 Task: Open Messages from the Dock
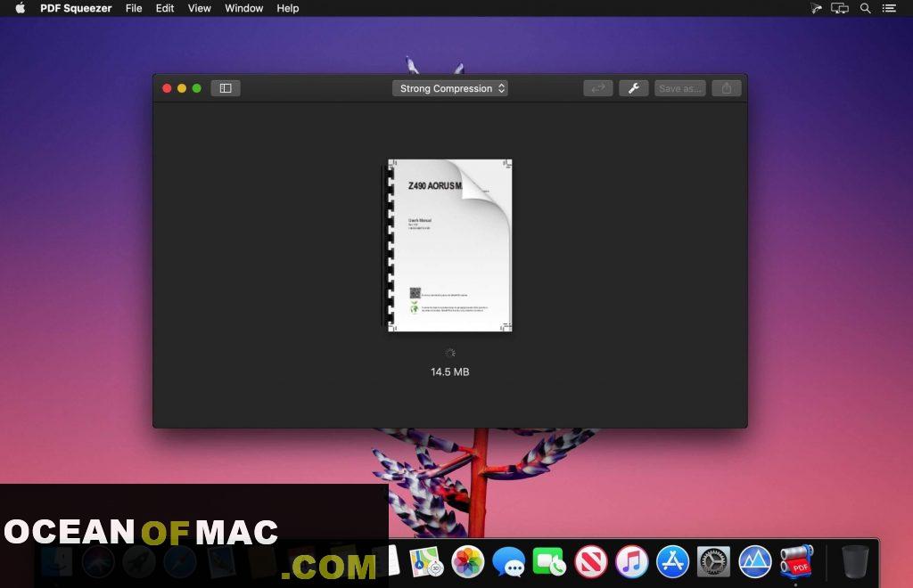click(x=508, y=562)
